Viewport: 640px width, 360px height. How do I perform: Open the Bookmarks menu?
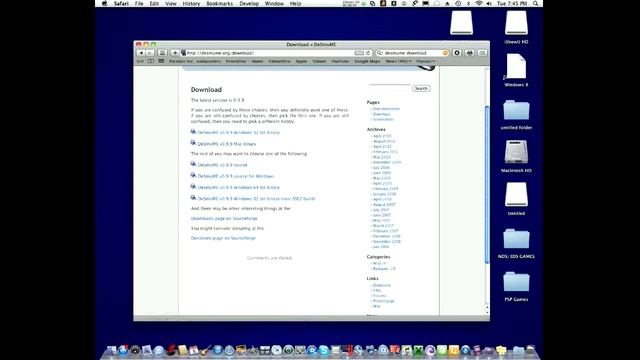[220, 3]
